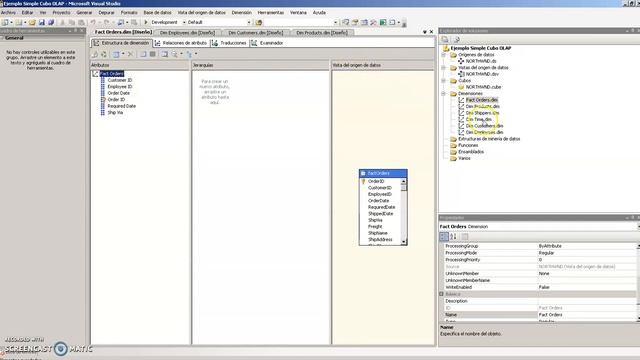Select Dim Time.dim in Solution Explorer
The height and width of the screenshot is (360, 640).
click(479, 120)
